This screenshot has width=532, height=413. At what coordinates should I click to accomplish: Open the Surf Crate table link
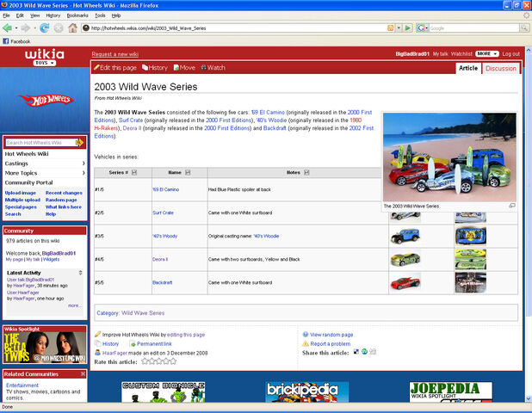(x=163, y=213)
